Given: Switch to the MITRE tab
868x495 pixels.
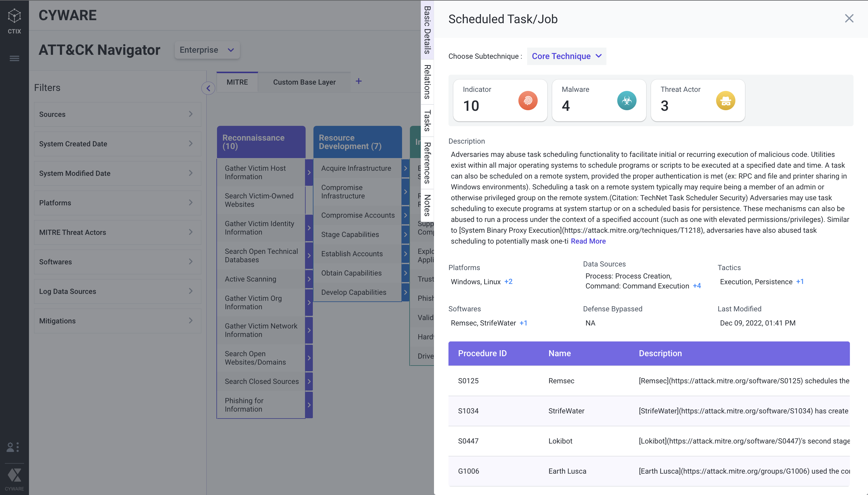Looking at the screenshot, I should point(237,82).
